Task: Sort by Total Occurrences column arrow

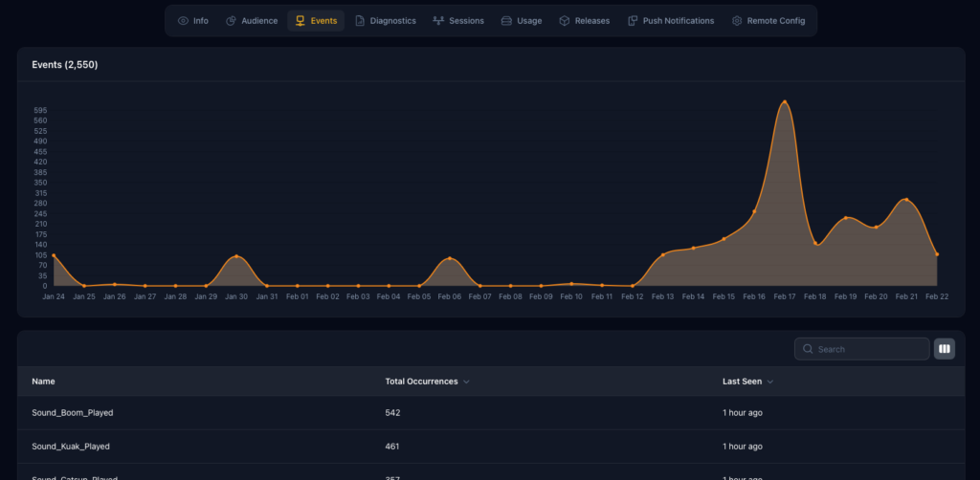Action: tap(466, 382)
